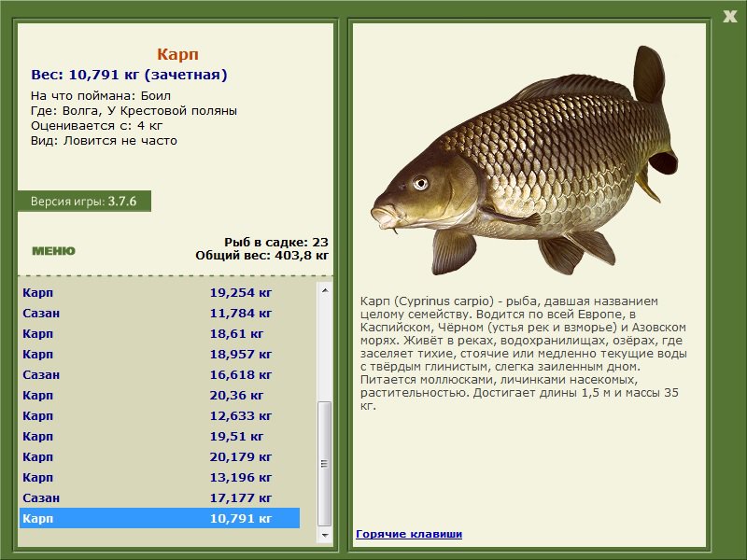Image resolution: width=747 pixels, height=560 pixels.
Task: Click the Где: Волга, У Крестовой поляны line
Action: [134, 111]
